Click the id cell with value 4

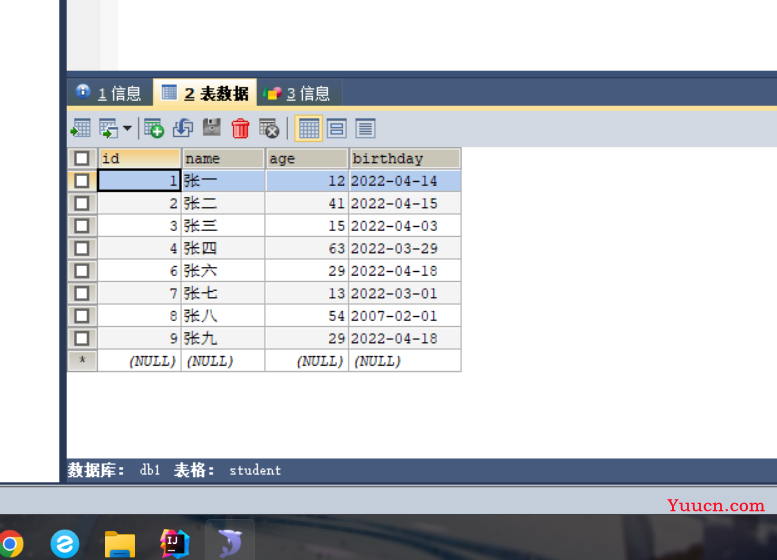point(139,248)
